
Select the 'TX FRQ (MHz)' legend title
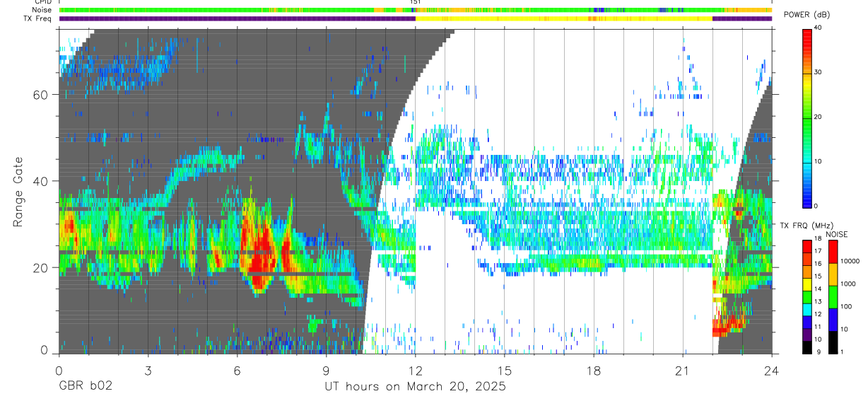(808, 225)
